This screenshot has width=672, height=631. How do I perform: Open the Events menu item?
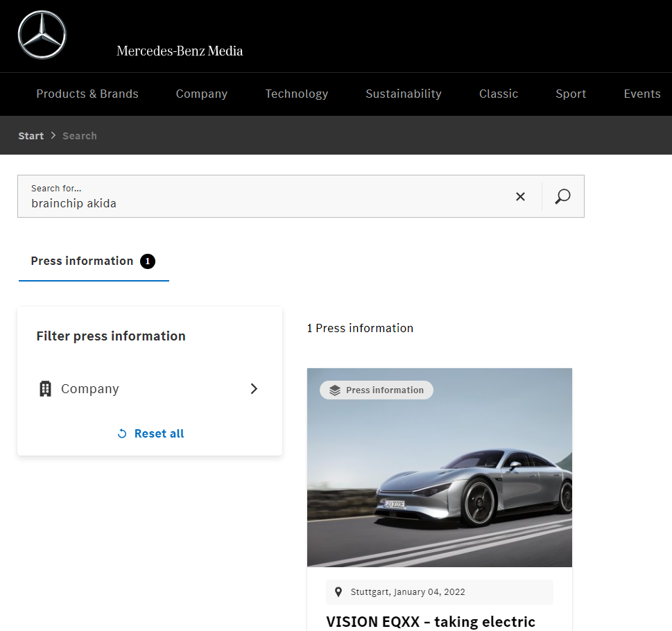pos(641,94)
